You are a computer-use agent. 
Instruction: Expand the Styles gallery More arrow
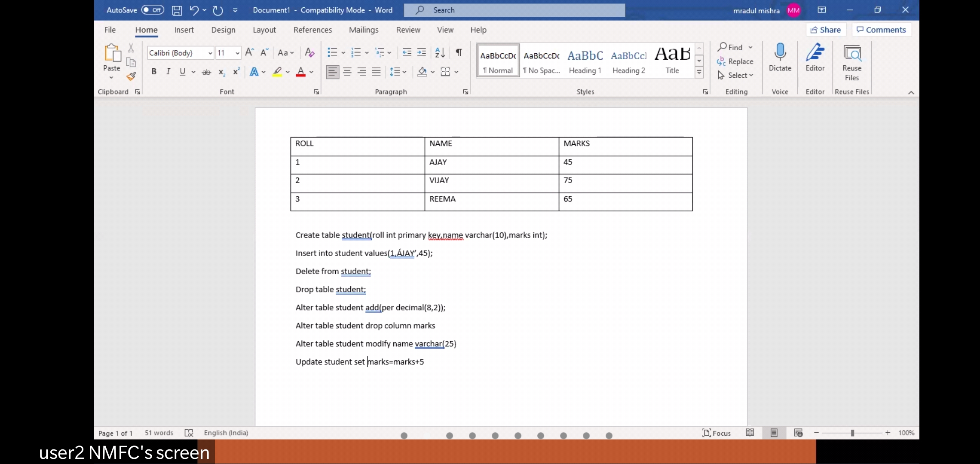coord(699,72)
